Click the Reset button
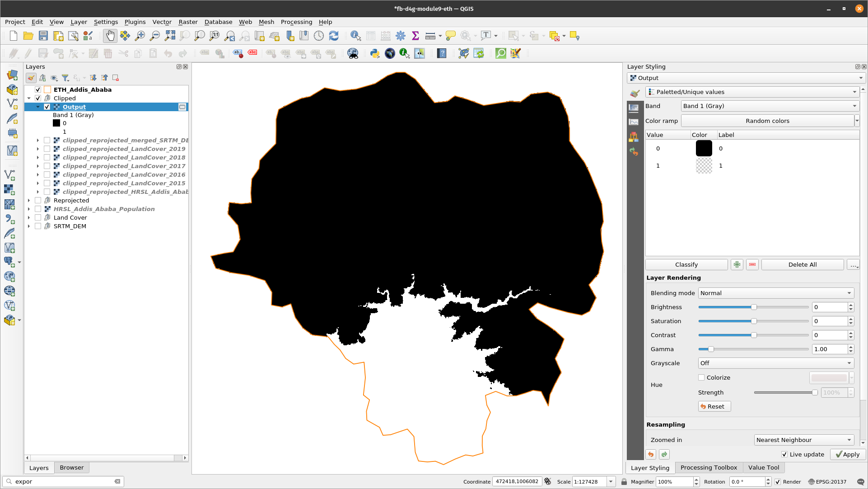 coord(714,407)
